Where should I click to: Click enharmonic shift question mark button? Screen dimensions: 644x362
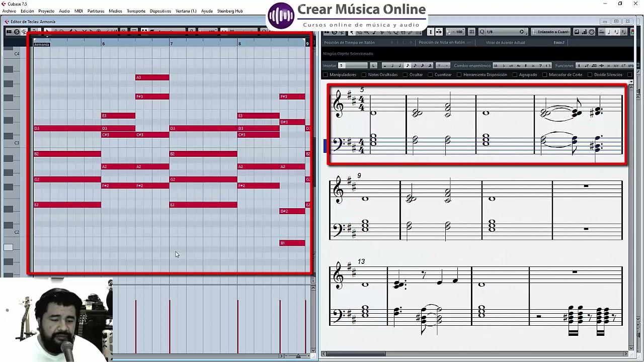(x=540, y=65)
